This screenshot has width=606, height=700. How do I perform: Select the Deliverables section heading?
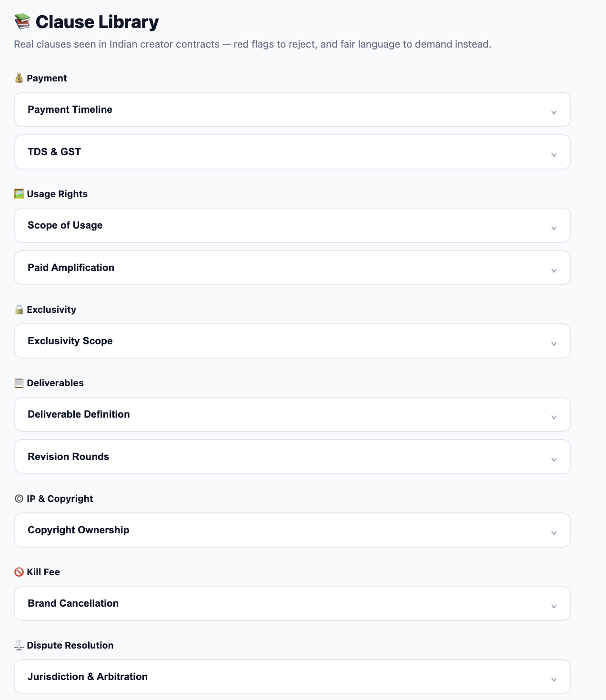point(55,382)
